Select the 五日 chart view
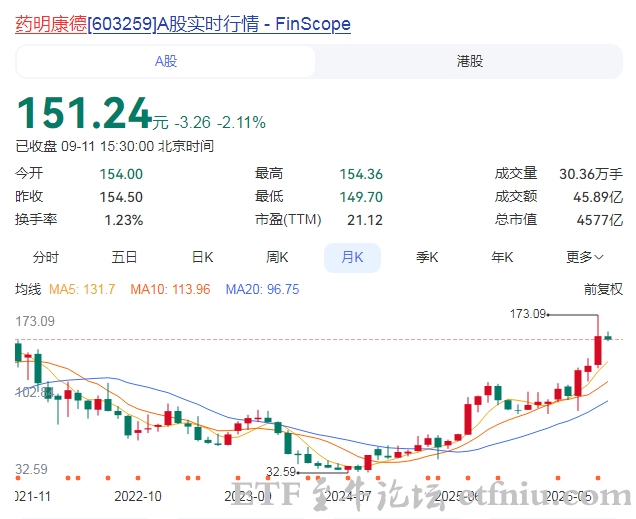Viewport: 636px width, 519px height. point(124,257)
